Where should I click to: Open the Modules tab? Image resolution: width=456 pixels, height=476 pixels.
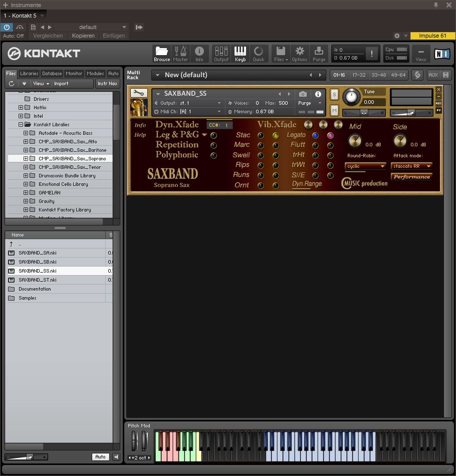tap(95, 74)
